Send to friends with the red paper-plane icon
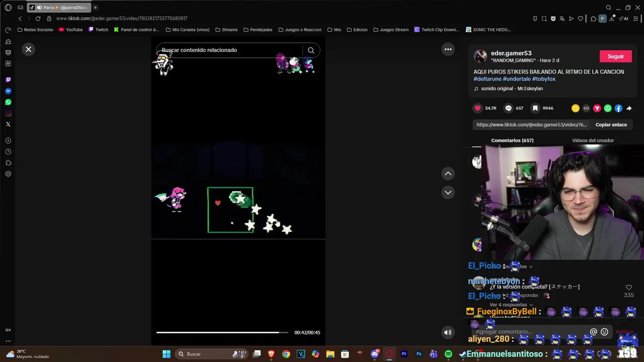The image size is (644, 362). [x=597, y=108]
